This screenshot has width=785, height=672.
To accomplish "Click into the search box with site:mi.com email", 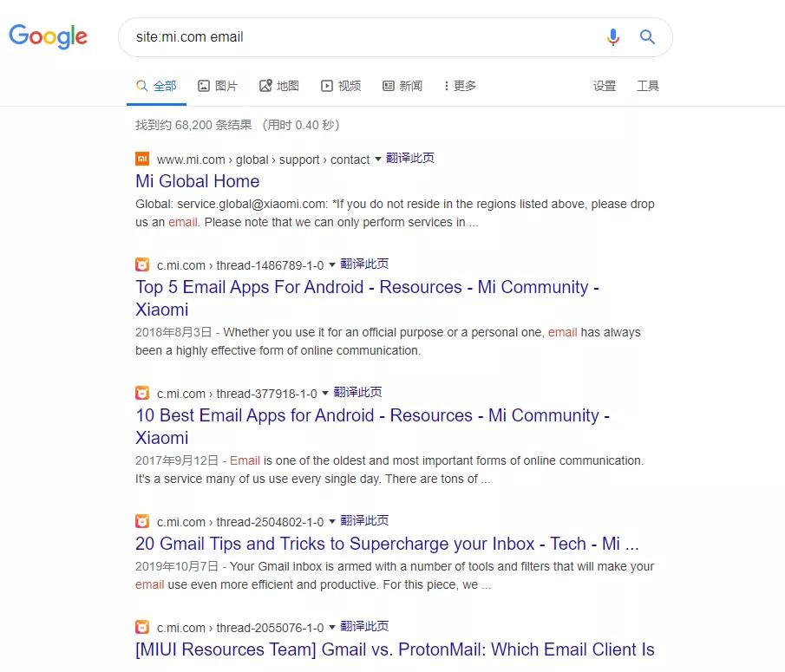I will [361, 37].
